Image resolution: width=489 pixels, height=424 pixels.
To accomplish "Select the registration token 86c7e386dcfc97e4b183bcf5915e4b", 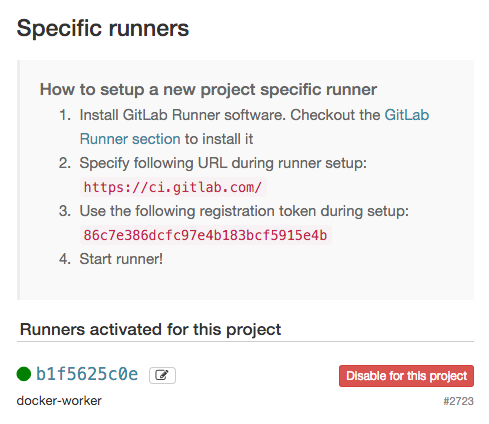I will pos(205,235).
